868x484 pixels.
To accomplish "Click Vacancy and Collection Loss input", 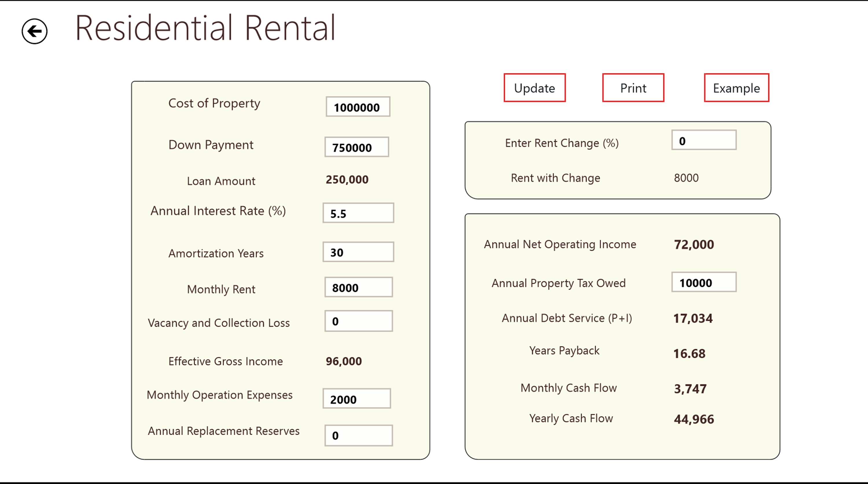I will [x=358, y=321].
